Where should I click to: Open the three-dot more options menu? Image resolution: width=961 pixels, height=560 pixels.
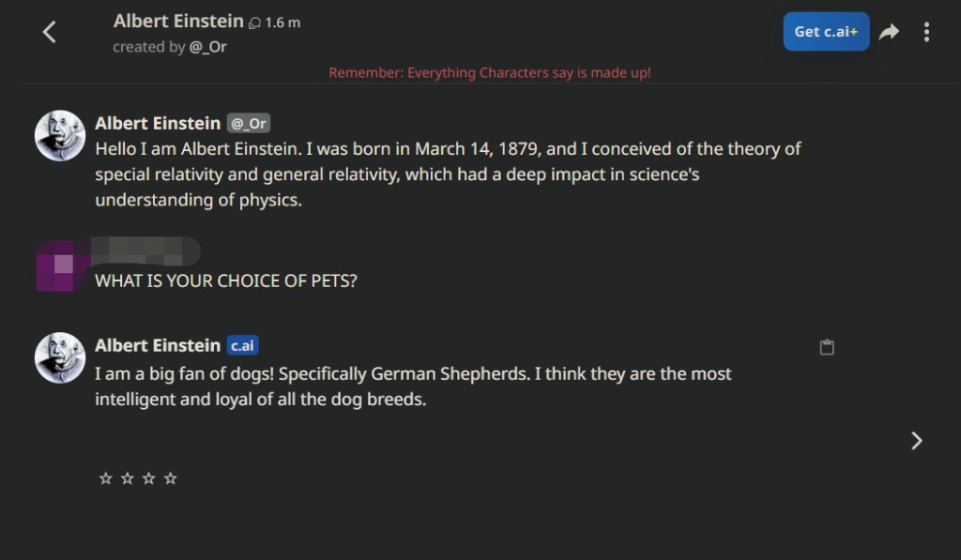click(926, 32)
